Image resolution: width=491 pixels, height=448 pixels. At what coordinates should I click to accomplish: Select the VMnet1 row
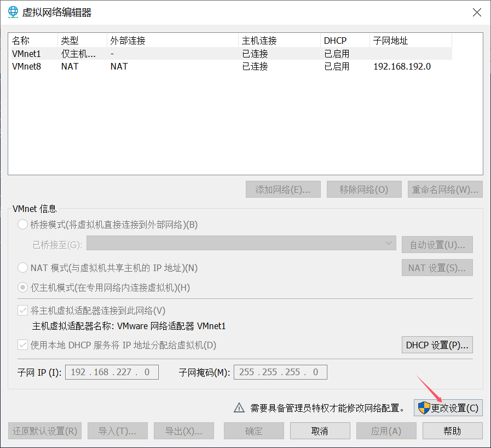(x=232, y=54)
